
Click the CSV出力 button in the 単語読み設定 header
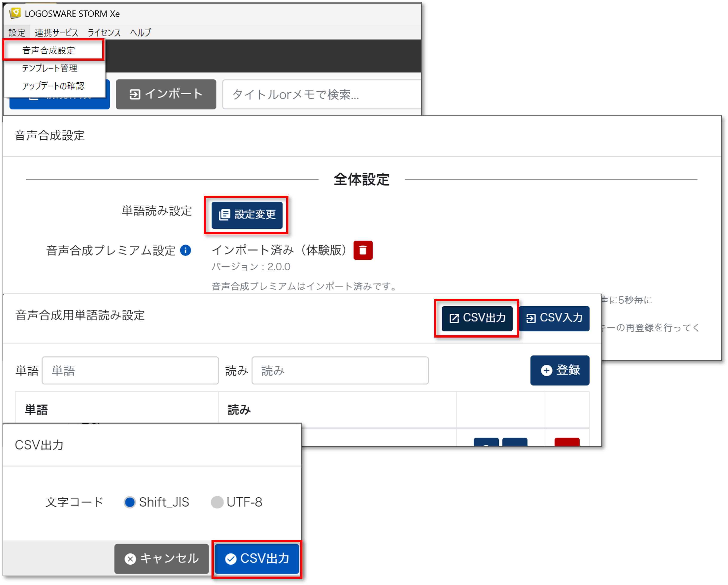(477, 318)
